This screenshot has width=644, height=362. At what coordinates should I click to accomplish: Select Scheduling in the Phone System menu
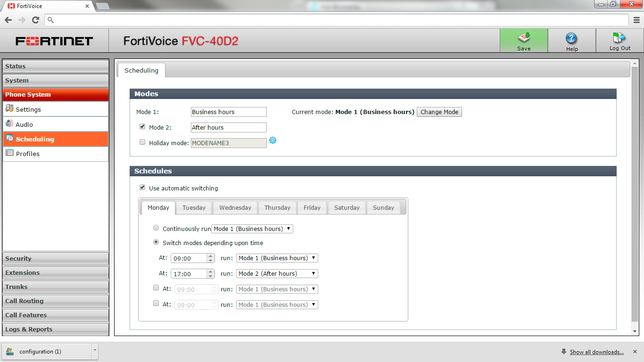click(56, 139)
